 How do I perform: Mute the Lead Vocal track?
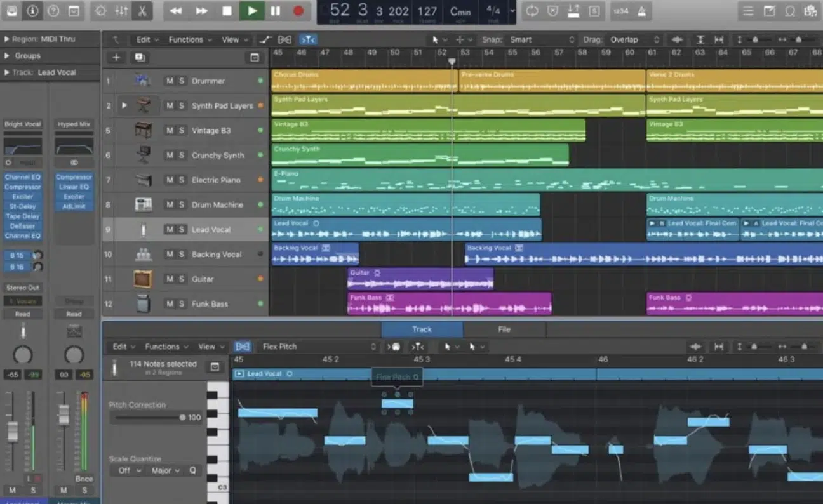(x=170, y=229)
